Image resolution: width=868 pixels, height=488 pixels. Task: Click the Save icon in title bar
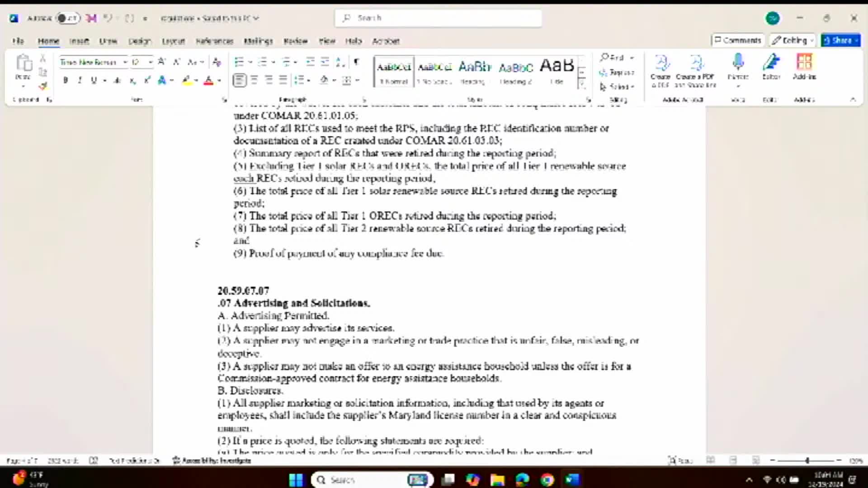(x=91, y=18)
